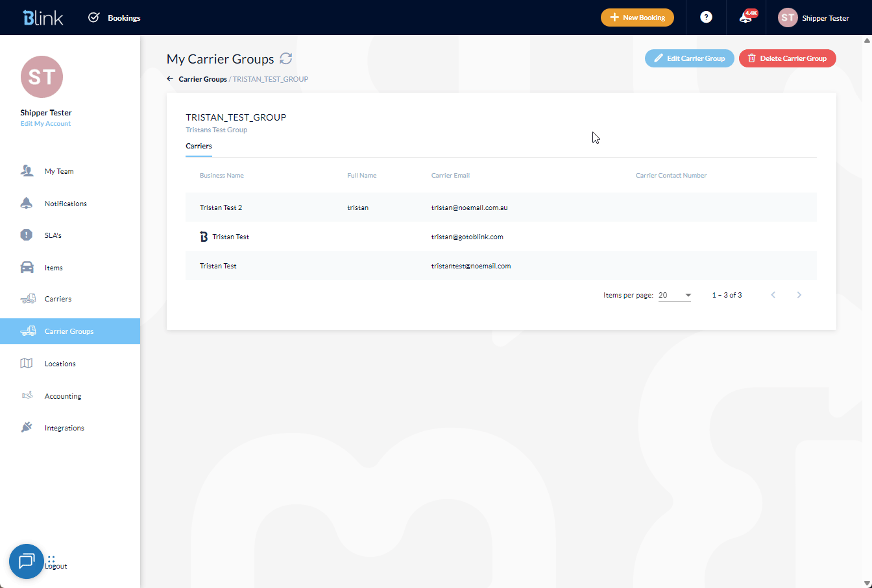Viewport: 872px width, 588px height.
Task: Click the Carrier Email column header
Action: click(x=450, y=176)
